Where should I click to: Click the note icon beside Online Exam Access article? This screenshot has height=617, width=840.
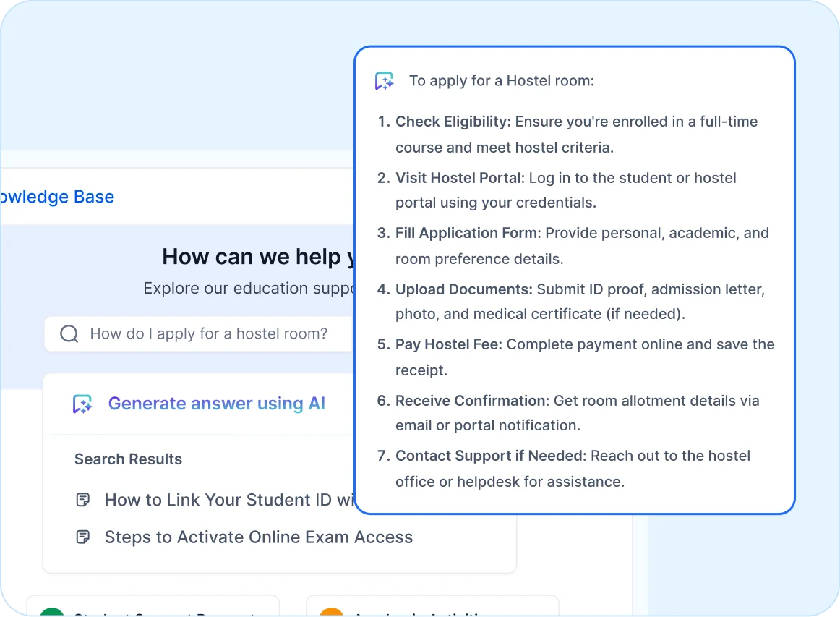pos(83,537)
